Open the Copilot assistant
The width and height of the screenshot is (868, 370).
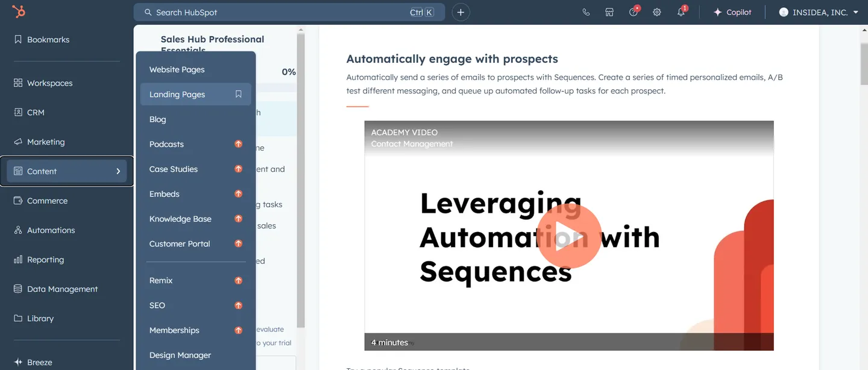tap(732, 12)
